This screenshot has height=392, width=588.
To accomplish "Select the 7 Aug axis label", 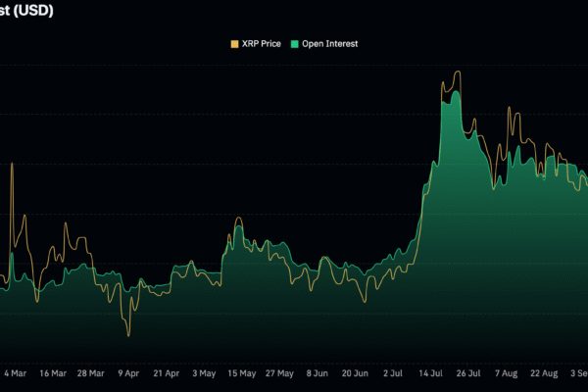I will pyautogui.click(x=507, y=373).
